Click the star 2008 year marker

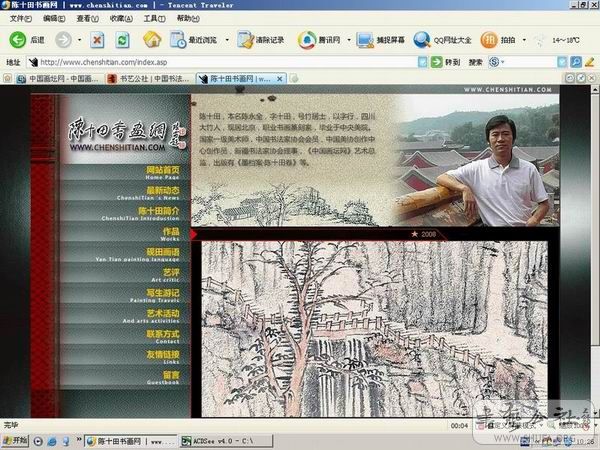[x=423, y=234]
